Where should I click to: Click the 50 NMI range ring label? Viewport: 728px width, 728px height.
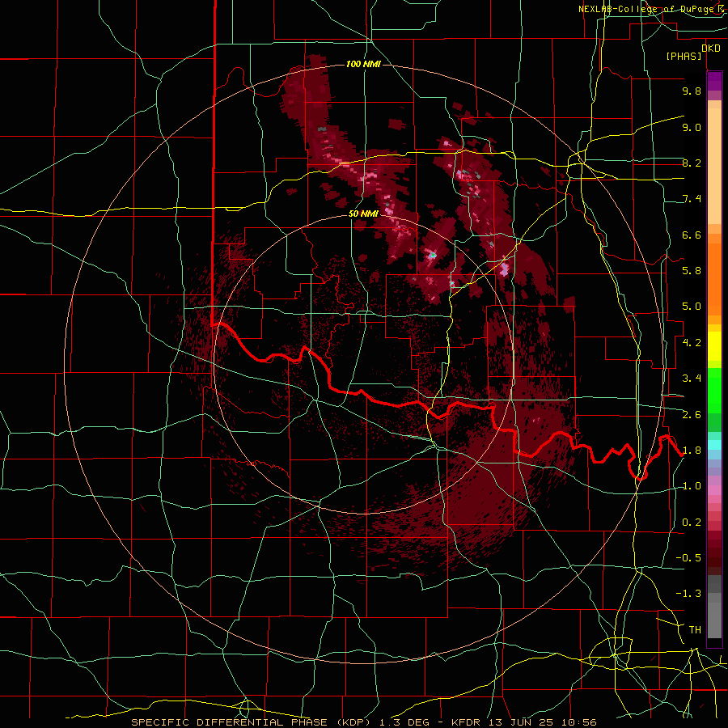[363, 214]
